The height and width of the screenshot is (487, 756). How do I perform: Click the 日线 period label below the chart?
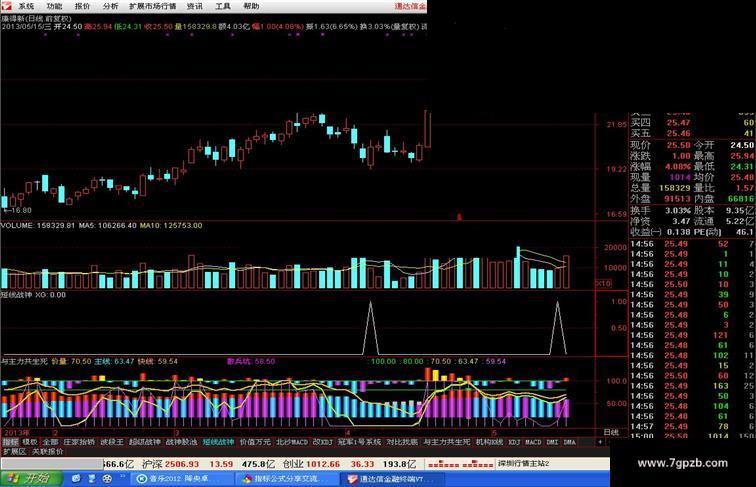[611, 432]
